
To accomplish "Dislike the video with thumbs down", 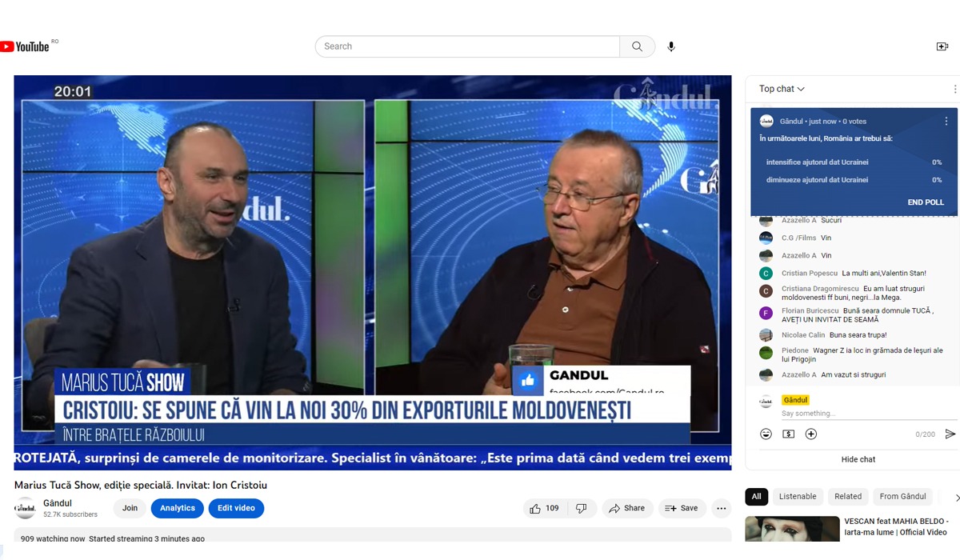I will click(582, 508).
